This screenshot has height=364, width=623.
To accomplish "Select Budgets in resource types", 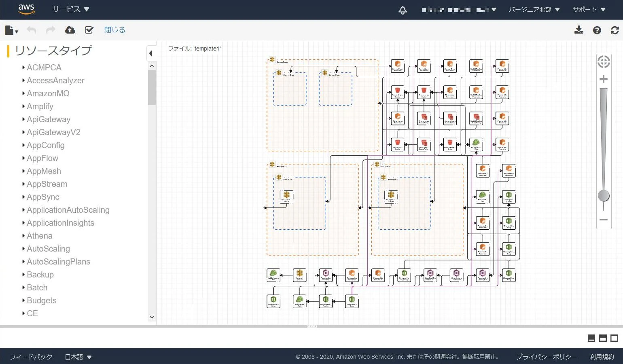I will click(41, 301).
